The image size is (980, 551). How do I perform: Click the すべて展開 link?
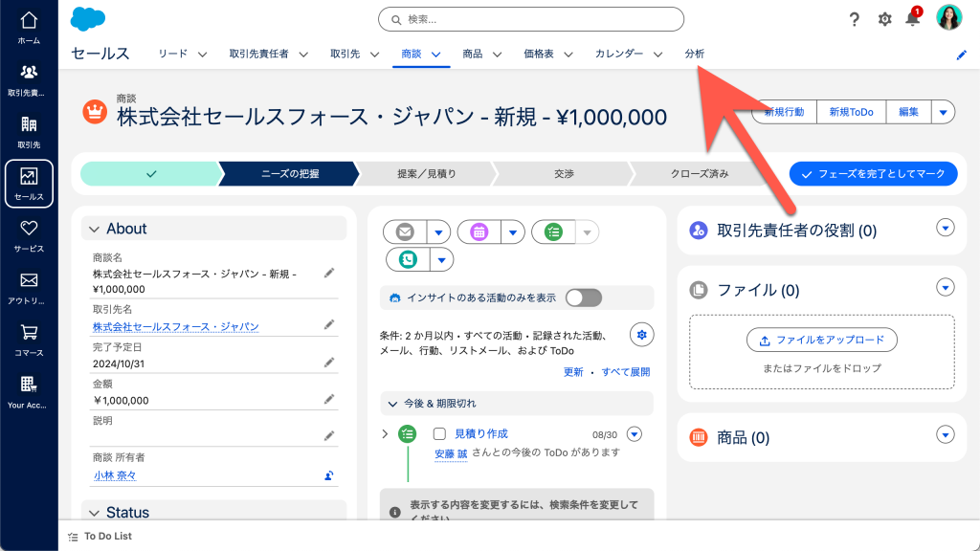626,372
